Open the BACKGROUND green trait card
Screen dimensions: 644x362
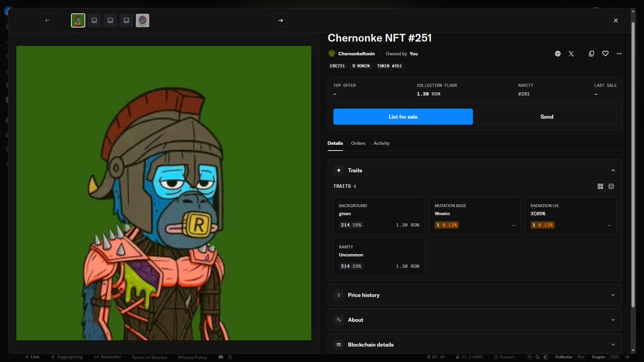pyautogui.click(x=379, y=216)
